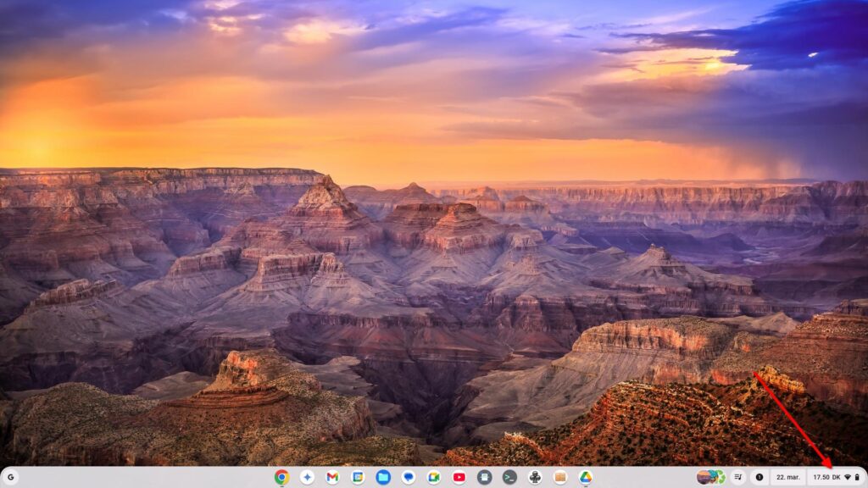
Task: Open Google Calendar from the shelf
Action: [358, 477]
